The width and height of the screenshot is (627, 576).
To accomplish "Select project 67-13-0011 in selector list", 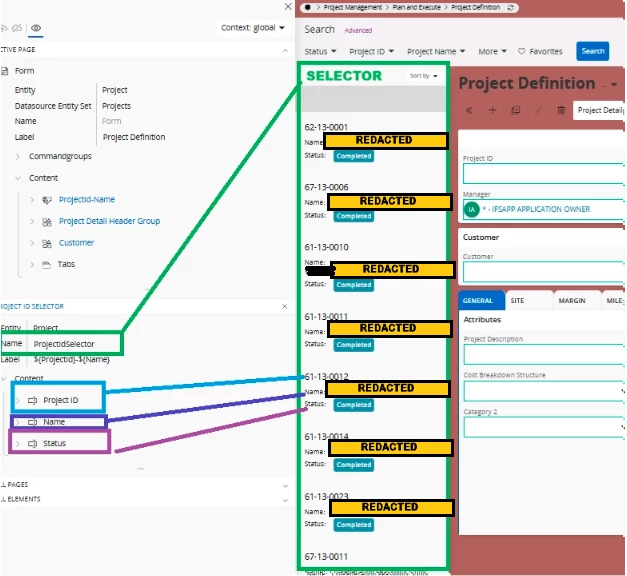I will point(326,557).
